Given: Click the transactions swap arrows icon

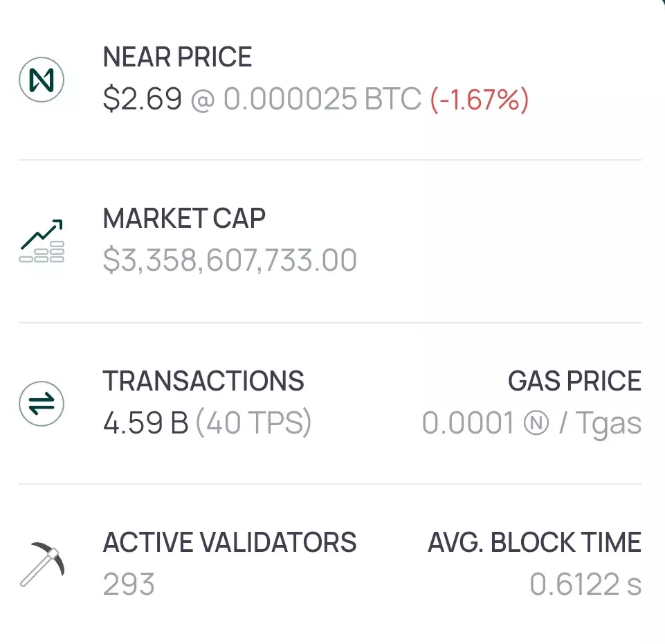Looking at the screenshot, I should [x=42, y=403].
